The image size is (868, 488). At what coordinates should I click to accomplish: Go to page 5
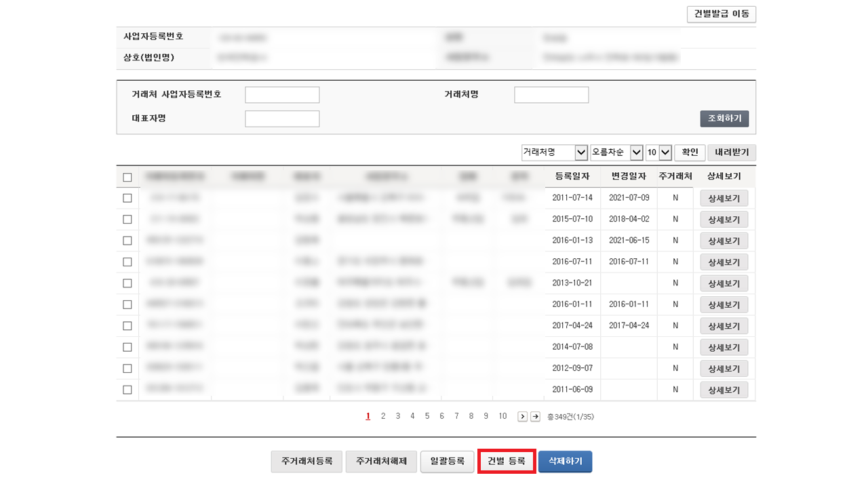427,416
